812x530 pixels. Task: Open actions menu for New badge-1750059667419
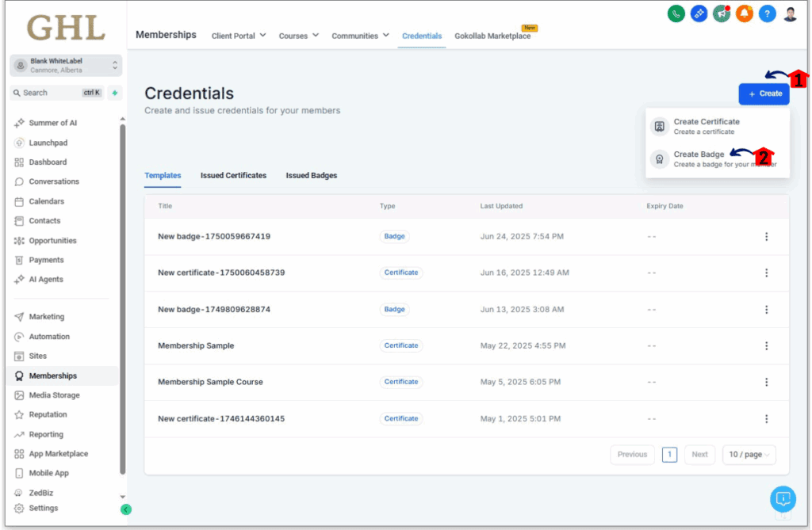coord(767,237)
